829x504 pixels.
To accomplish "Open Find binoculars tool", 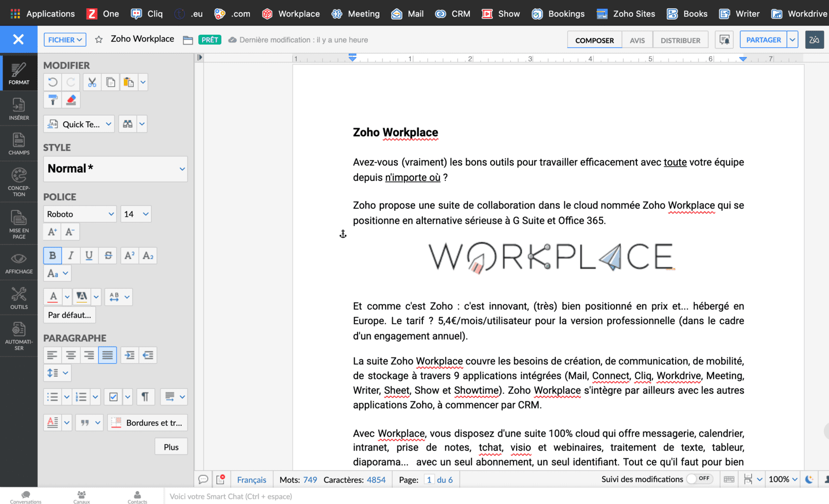I will point(127,124).
